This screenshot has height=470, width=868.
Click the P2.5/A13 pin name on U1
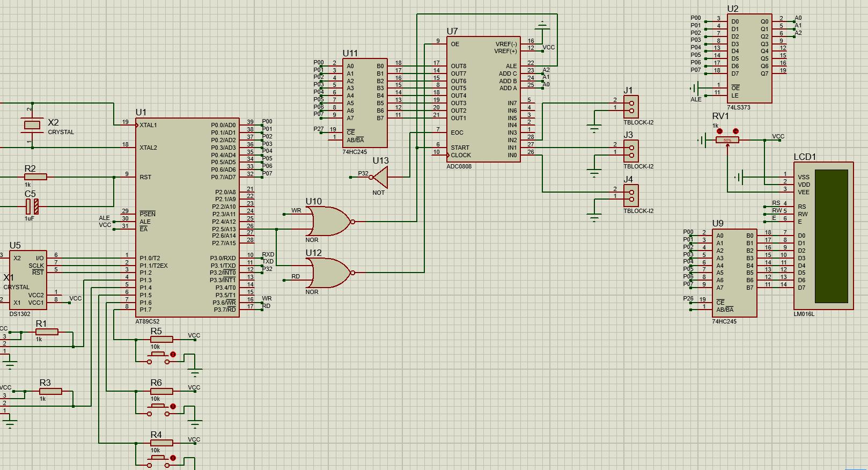click(x=224, y=229)
